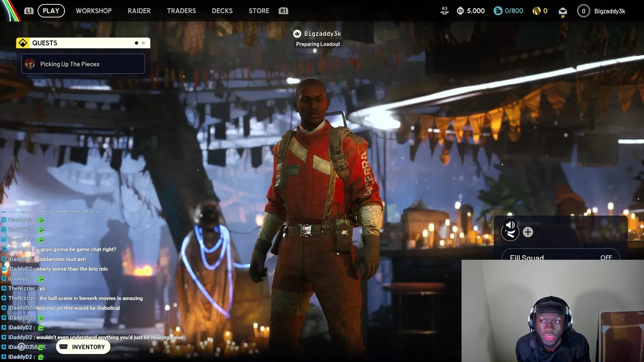Click the squad member emblem avatar

click(510, 232)
